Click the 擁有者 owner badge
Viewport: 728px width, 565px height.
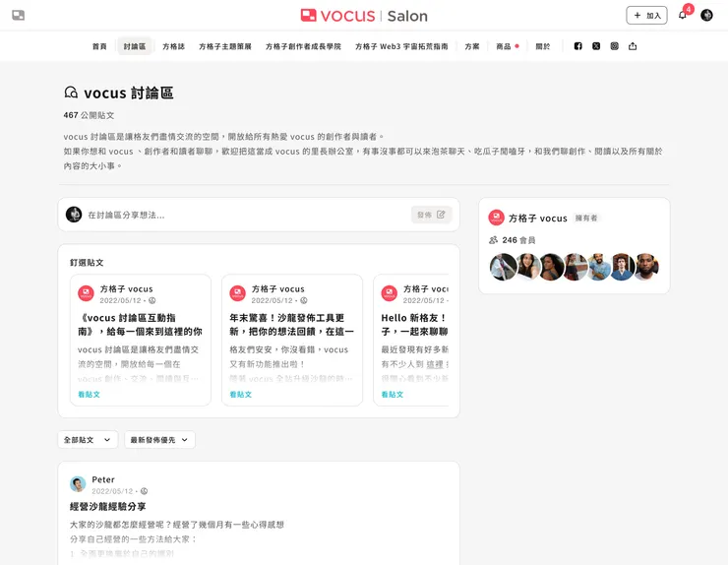tap(586, 218)
